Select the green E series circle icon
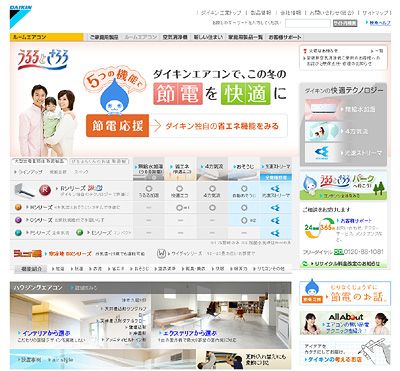Viewport: 400px width, 371px height. [79, 233]
